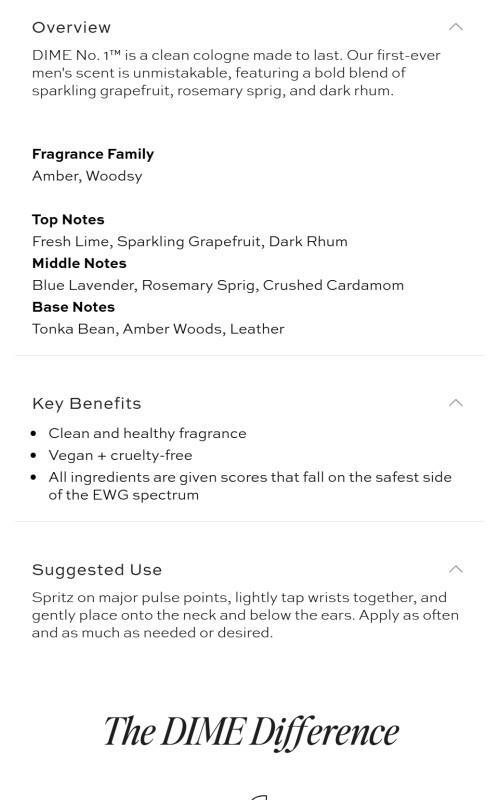Select the Suggested Use section heading

click(x=97, y=570)
